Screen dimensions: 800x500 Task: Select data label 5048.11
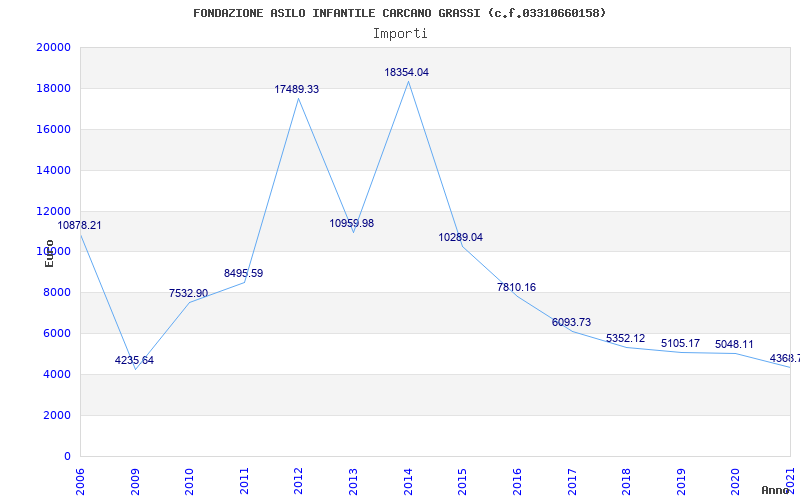tap(734, 344)
